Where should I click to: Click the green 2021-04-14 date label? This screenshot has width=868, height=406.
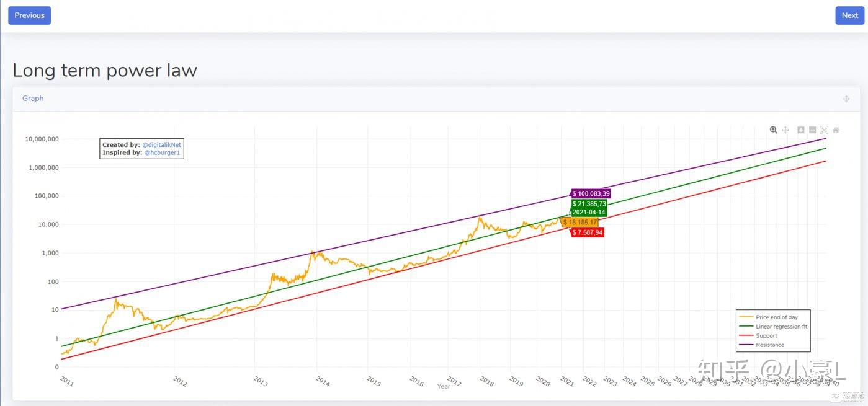tap(588, 212)
